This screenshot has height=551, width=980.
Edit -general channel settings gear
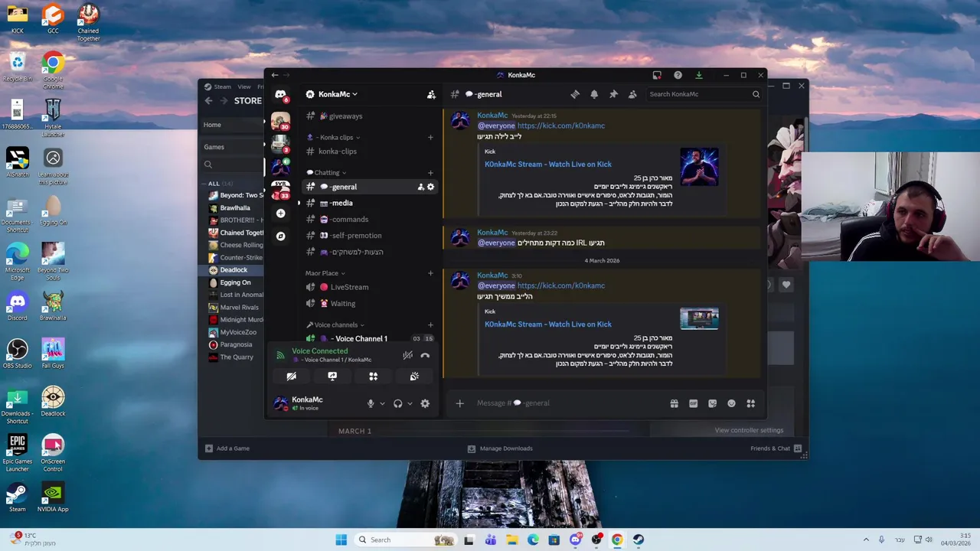click(430, 187)
